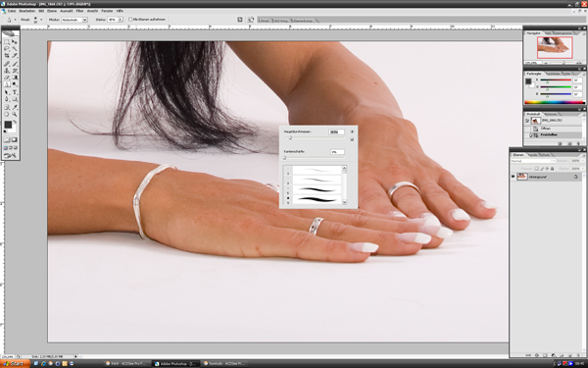Switch to the Kanäle tab
The image size is (588, 368).
pyautogui.click(x=532, y=155)
